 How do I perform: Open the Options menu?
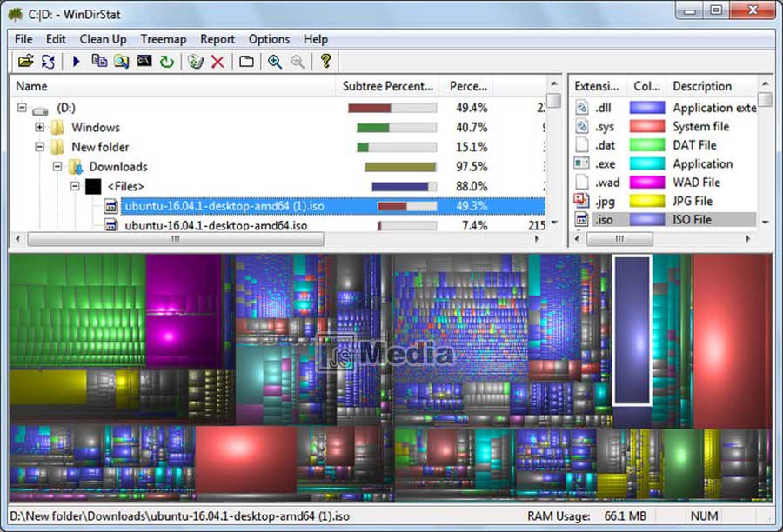click(x=269, y=39)
